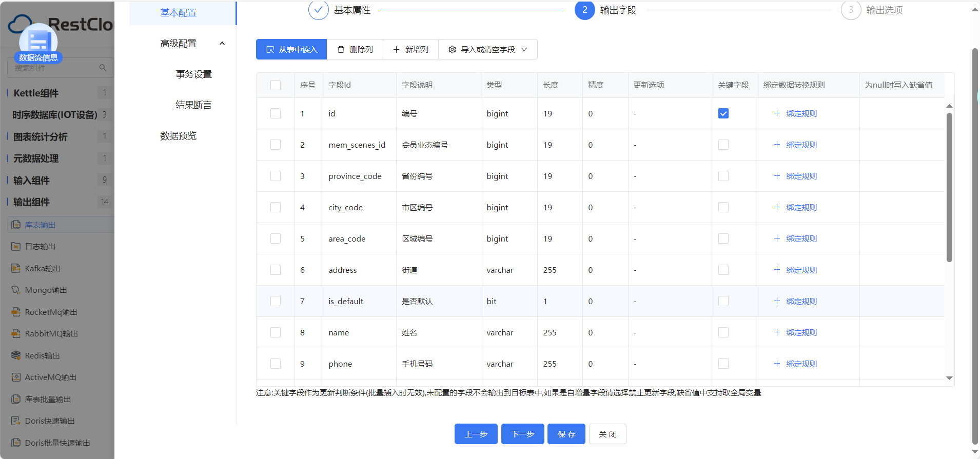Click 绑定规则 link for is_default row
Screen dimensions: 980x459
(x=801, y=301)
